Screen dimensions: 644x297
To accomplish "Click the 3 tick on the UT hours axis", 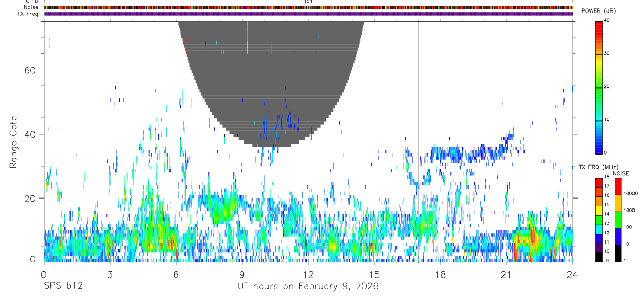I will (110, 273).
